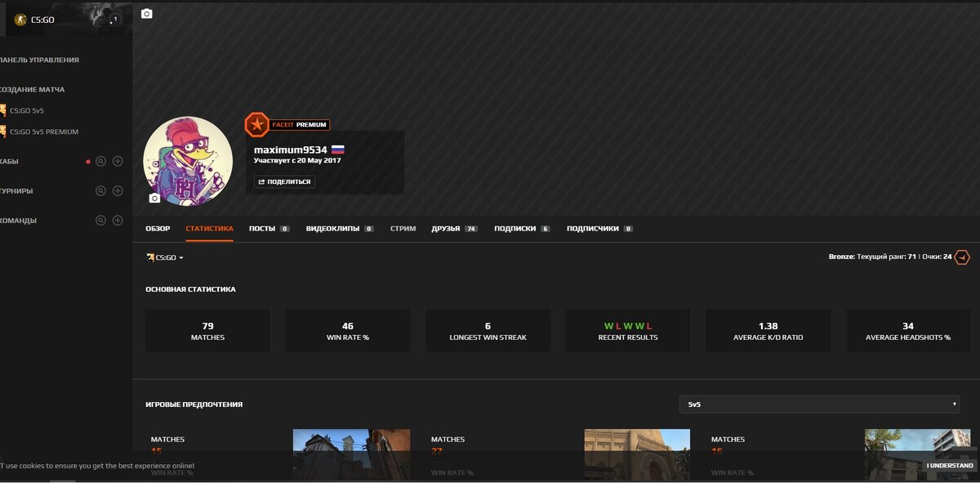The height and width of the screenshot is (483, 980).
Task: Click the RECENT RESULTS card
Action: [628, 330]
